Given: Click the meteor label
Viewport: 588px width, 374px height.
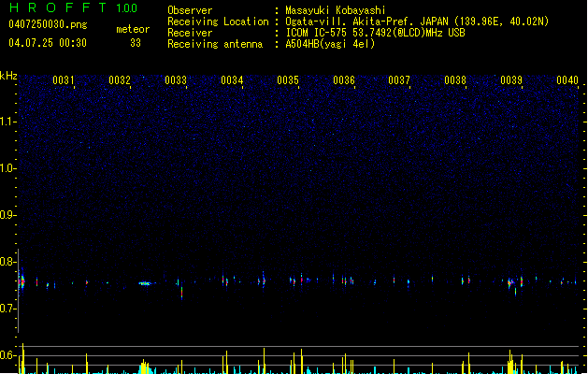Looking at the screenshot, I should [x=133, y=29].
